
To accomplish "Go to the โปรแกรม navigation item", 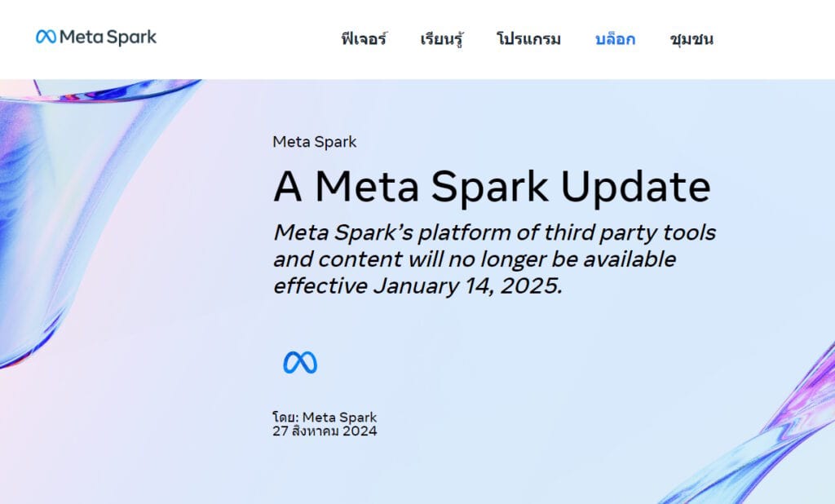I will click(528, 38).
